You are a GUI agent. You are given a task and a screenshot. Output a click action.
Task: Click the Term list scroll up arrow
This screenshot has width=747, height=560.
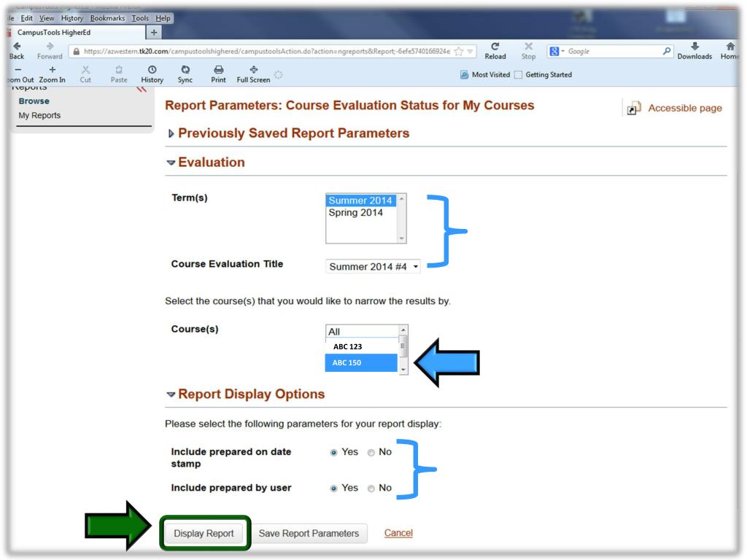(x=402, y=198)
